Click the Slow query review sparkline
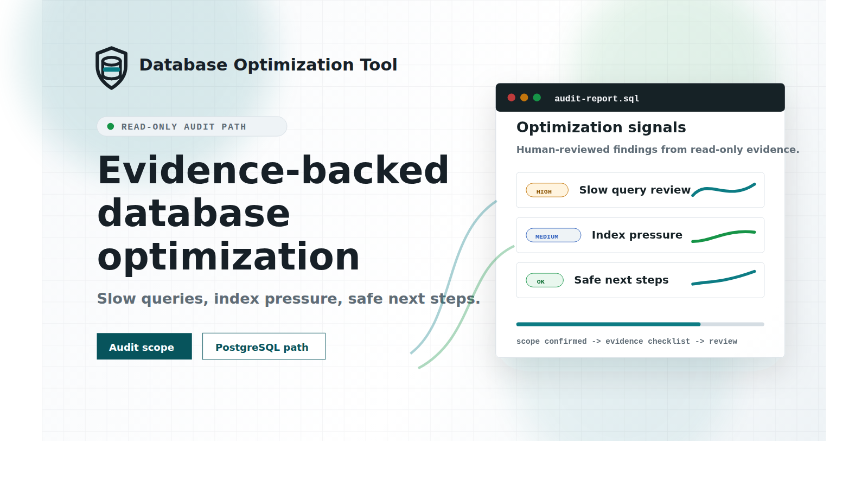The image size is (868, 488). (x=724, y=190)
